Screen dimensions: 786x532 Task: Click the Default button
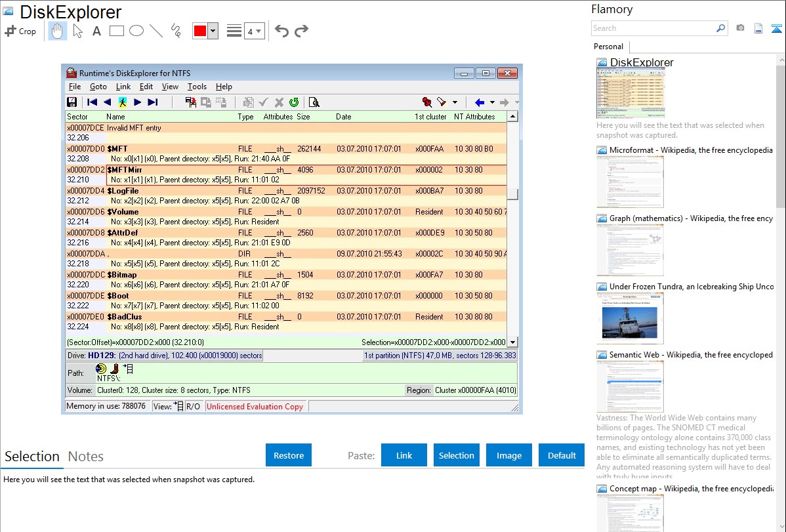(x=562, y=455)
